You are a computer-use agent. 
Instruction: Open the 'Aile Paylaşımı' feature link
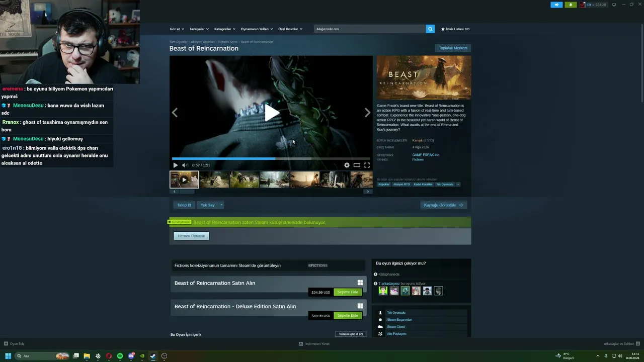[396, 334]
